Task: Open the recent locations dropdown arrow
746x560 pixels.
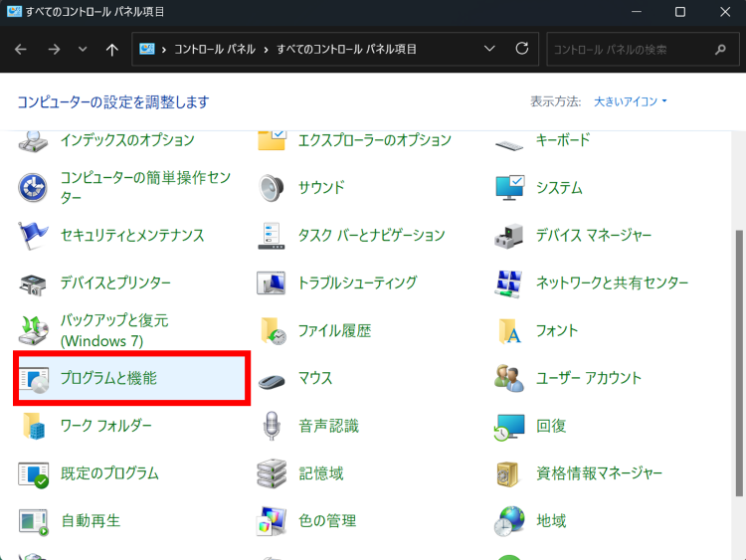Action: point(83,49)
